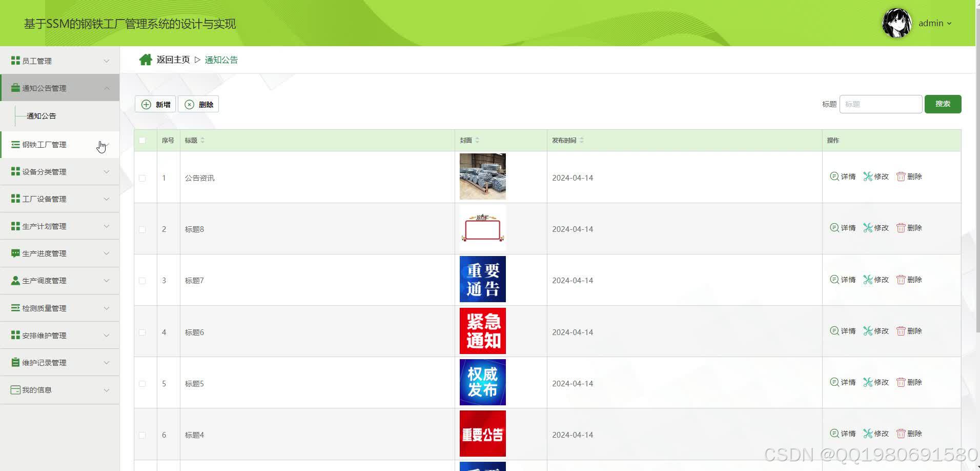Check the 标题4 row checkbox
980x471 pixels.
[x=142, y=435]
